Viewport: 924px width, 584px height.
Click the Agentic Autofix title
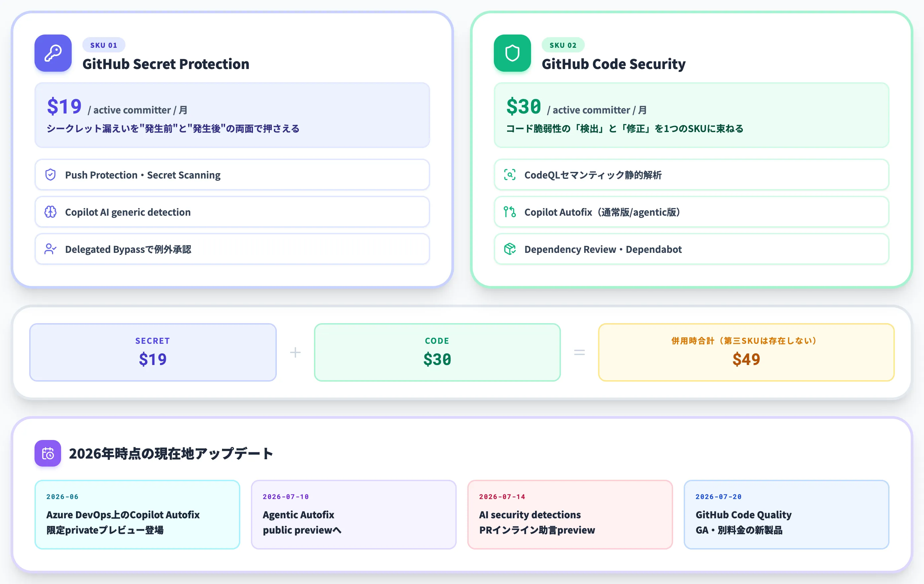coord(298,515)
